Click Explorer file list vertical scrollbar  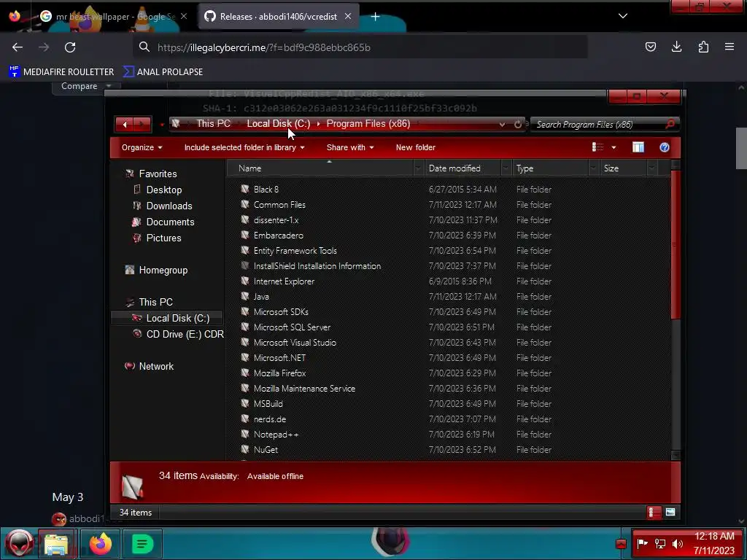676,245
